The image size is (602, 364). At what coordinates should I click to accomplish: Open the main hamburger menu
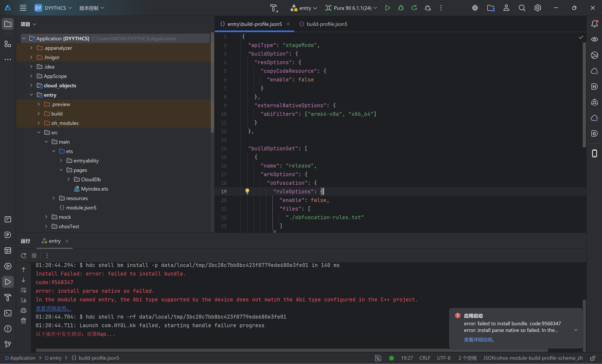(x=23, y=8)
